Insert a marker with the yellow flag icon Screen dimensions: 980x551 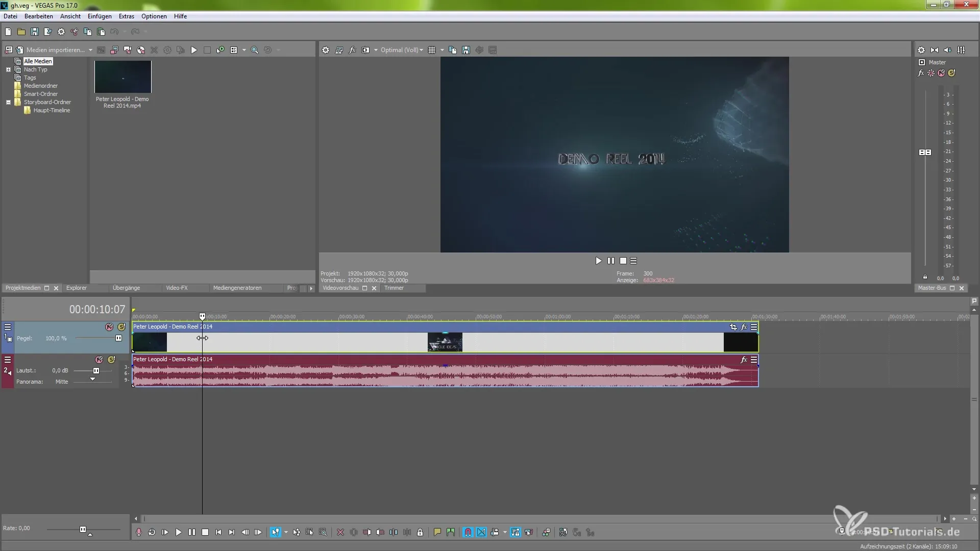click(x=437, y=532)
